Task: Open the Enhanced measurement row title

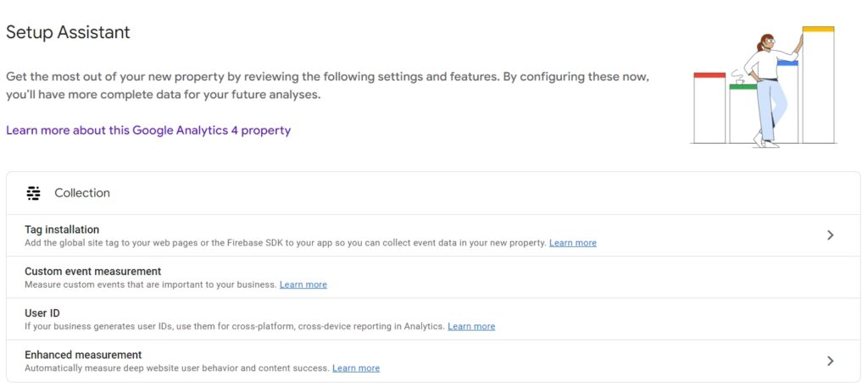Action: [83, 355]
